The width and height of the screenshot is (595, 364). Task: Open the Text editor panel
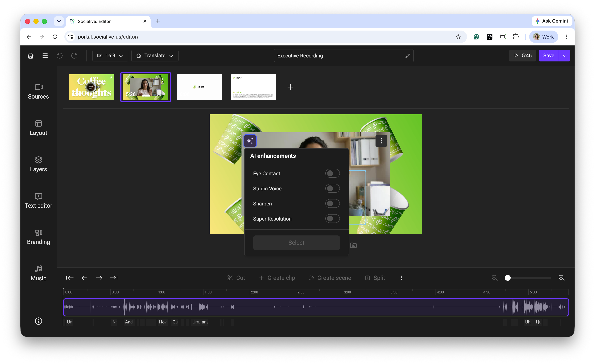click(x=38, y=201)
